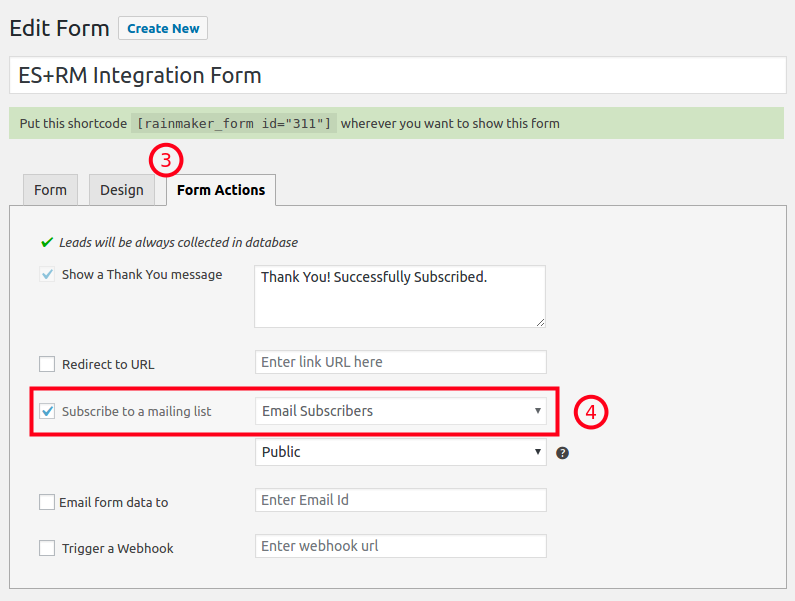795x601 pixels.
Task: Click 'Leads will be always collected in database' text
Action: coord(178,242)
